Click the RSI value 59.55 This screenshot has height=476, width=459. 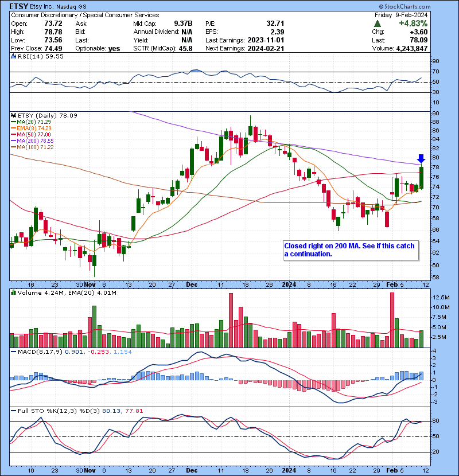(x=55, y=56)
